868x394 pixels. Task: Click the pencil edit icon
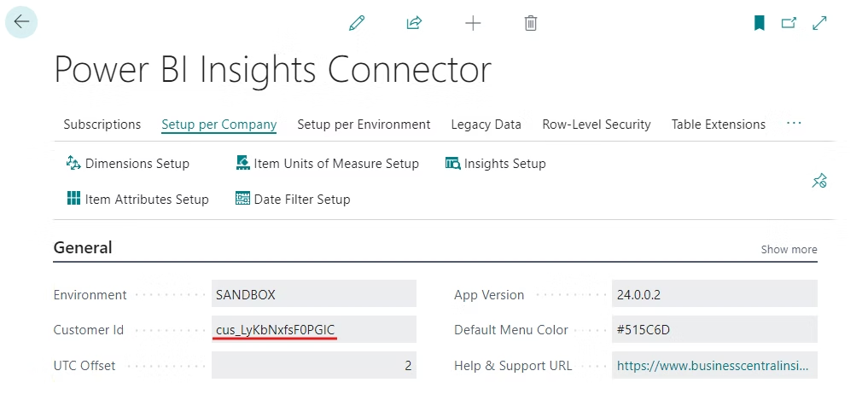[357, 23]
